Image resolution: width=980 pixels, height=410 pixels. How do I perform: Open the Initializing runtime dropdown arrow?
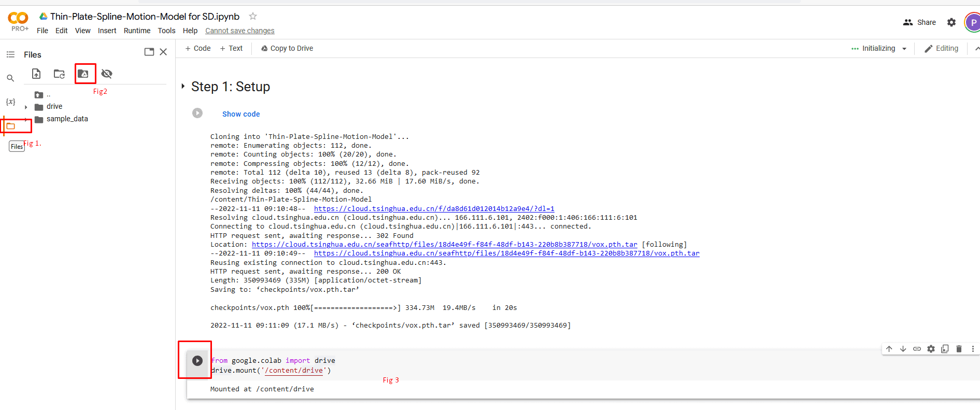click(x=904, y=49)
